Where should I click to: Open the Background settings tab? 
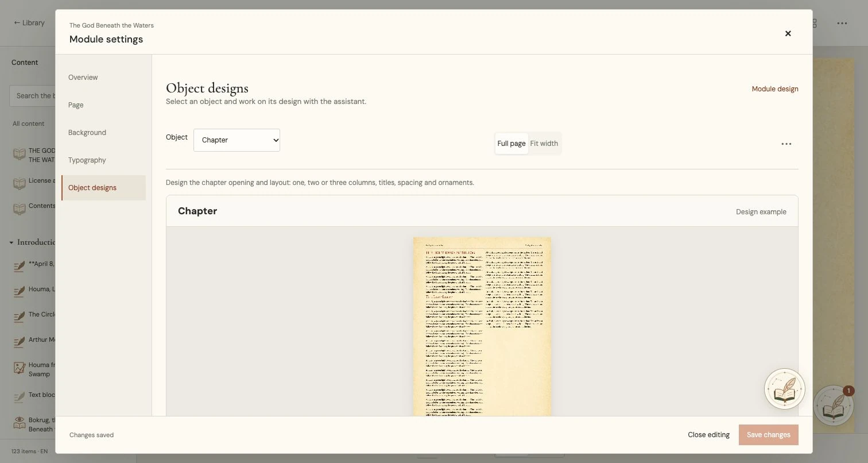pos(103,133)
